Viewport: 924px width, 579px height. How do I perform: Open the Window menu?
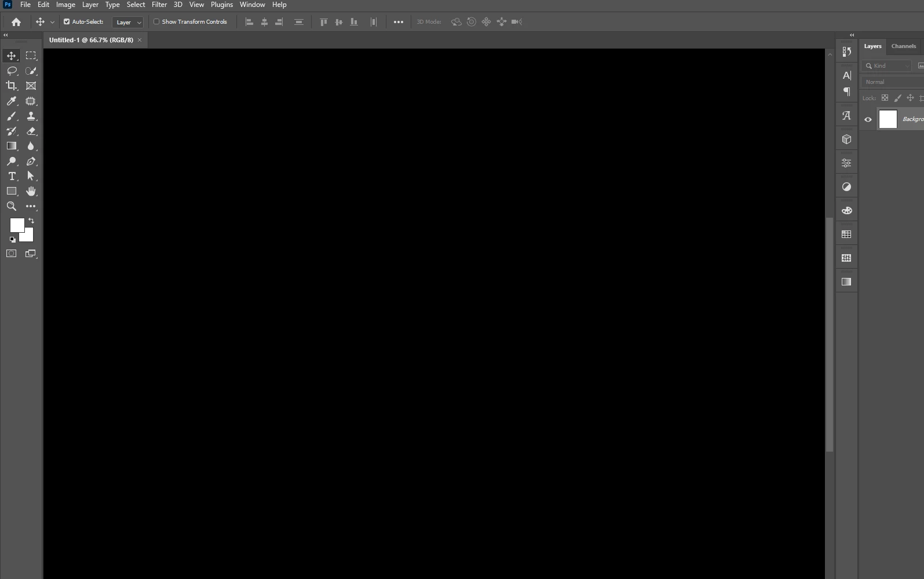pos(252,5)
